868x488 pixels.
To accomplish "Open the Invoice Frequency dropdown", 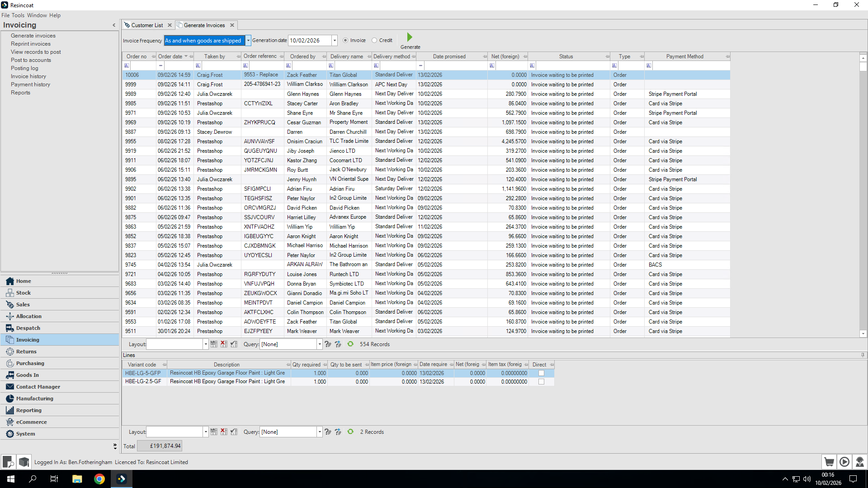I will pyautogui.click(x=248, y=41).
